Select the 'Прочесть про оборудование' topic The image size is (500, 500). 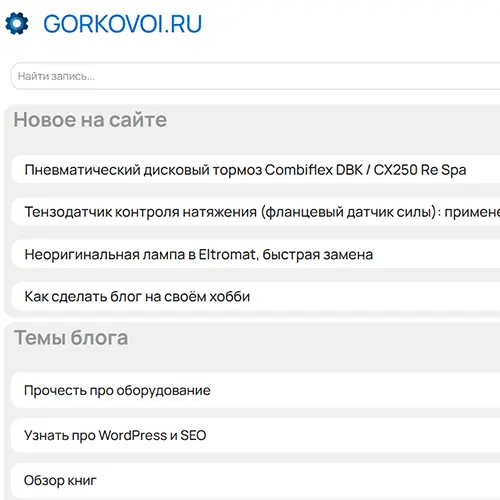[x=256, y=390]
